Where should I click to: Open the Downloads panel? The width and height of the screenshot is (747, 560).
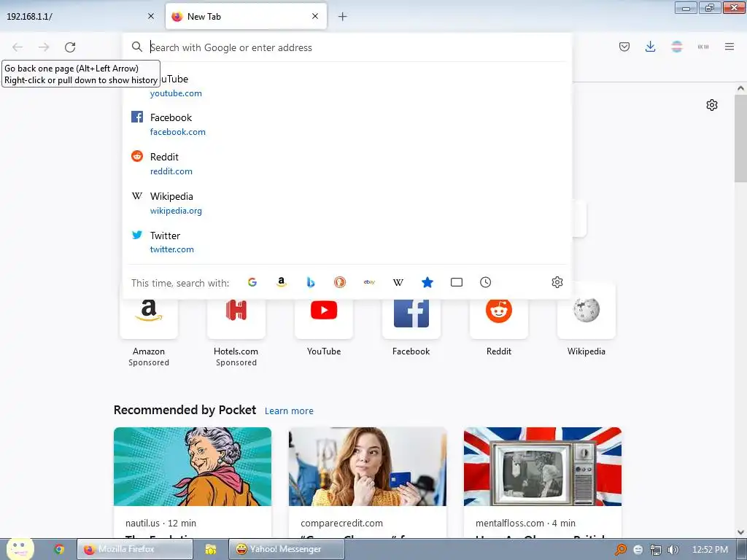point(650,47)
